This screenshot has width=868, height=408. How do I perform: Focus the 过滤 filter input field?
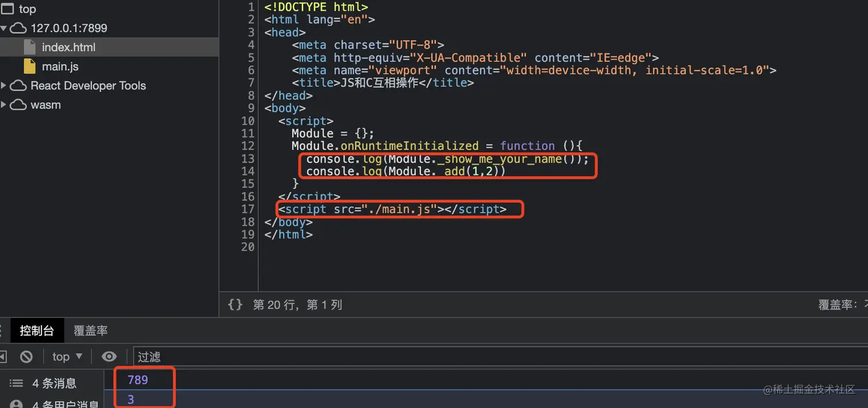coord(501,356)
